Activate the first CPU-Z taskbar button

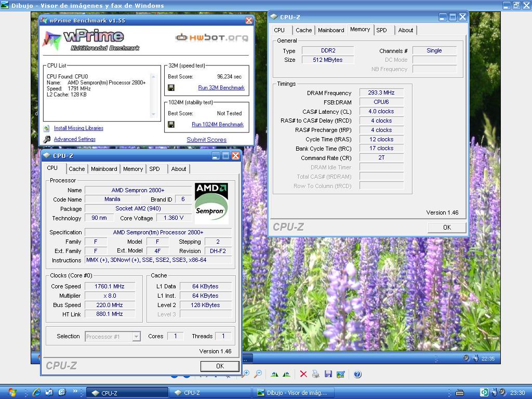coord(127,393)
